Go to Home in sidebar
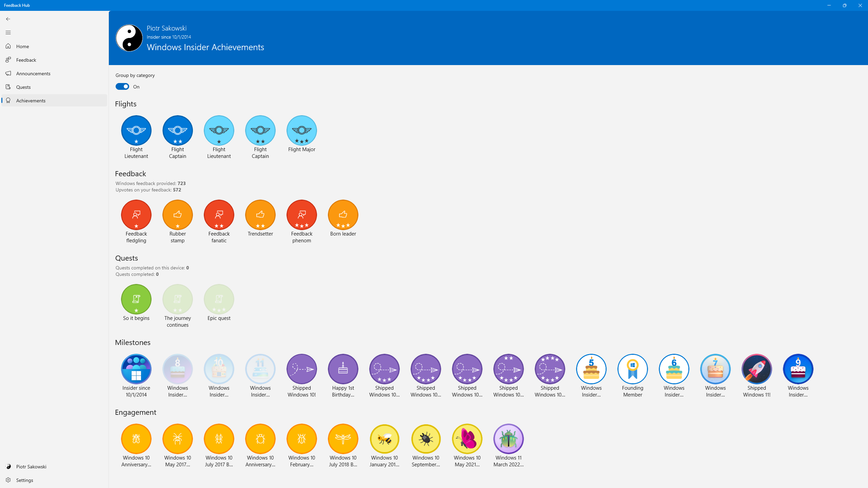The height and width of the screenshot is (488, 868). (x=22, y=46)
